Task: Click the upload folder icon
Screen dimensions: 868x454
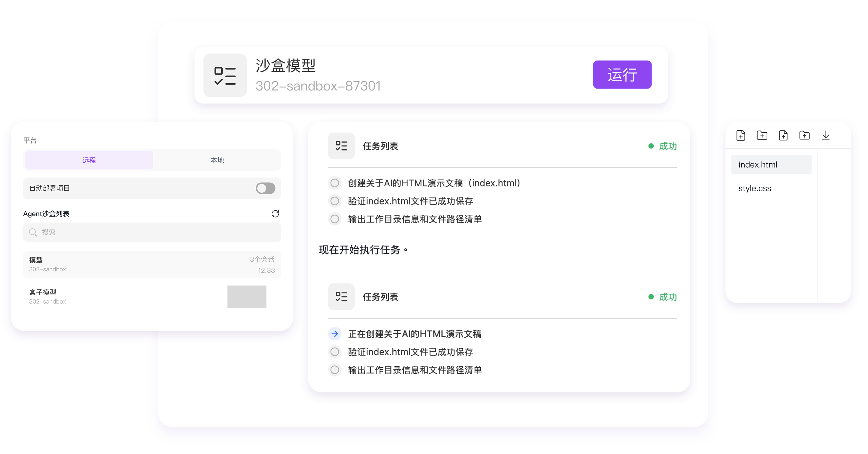Action: pos(804,136)
